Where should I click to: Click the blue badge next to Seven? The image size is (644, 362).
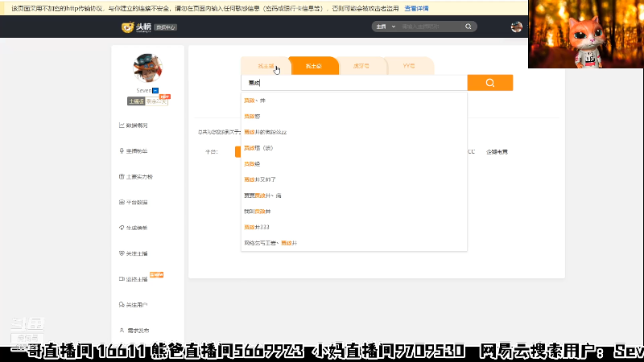click(x=155, y=90)
